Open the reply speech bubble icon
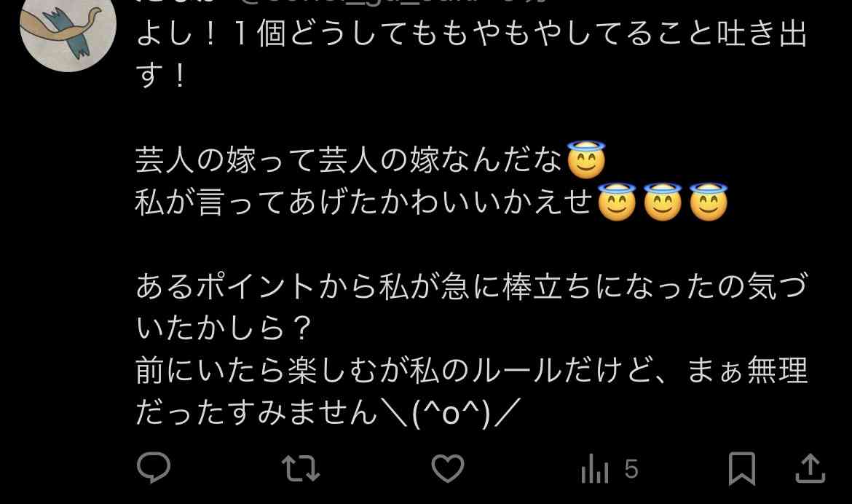 click(154, 468)
